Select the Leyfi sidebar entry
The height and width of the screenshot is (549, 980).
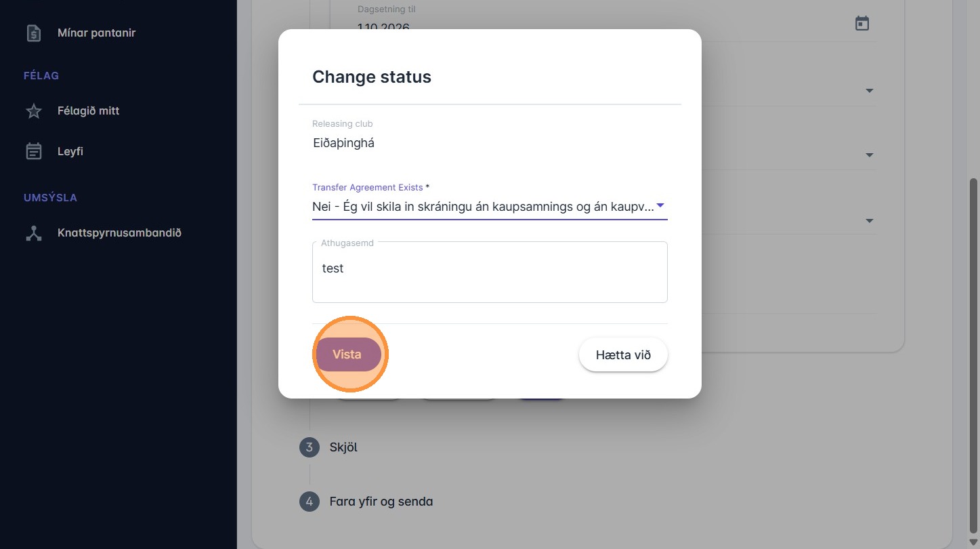click(x=70, y=151)
